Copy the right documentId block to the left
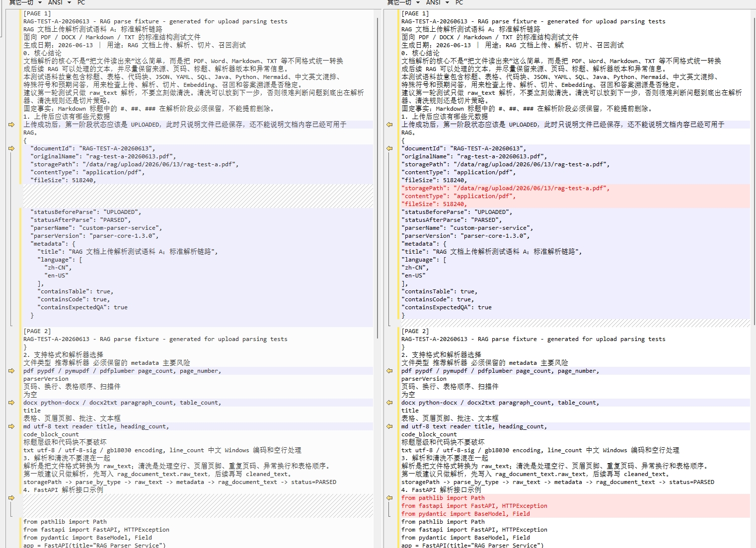The width and height of the screenshot is (756, 548). 389,148
